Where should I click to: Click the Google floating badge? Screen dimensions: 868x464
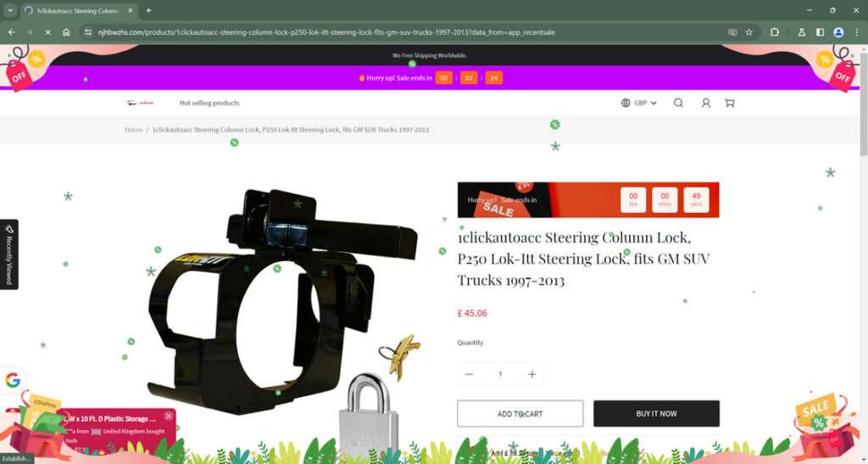(12, 380)
